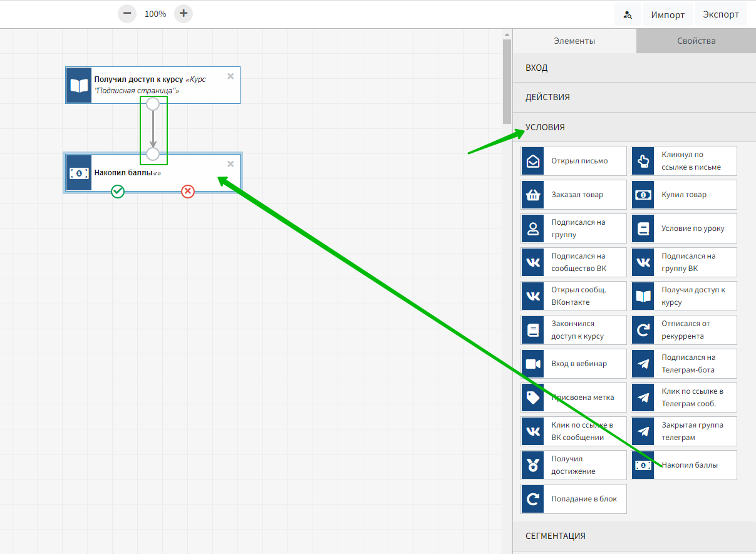Pick the 'Присвоена метка' tag condition
Viewport: 756px width, 554px height.
pyautogui.click(x=573, y=398)
